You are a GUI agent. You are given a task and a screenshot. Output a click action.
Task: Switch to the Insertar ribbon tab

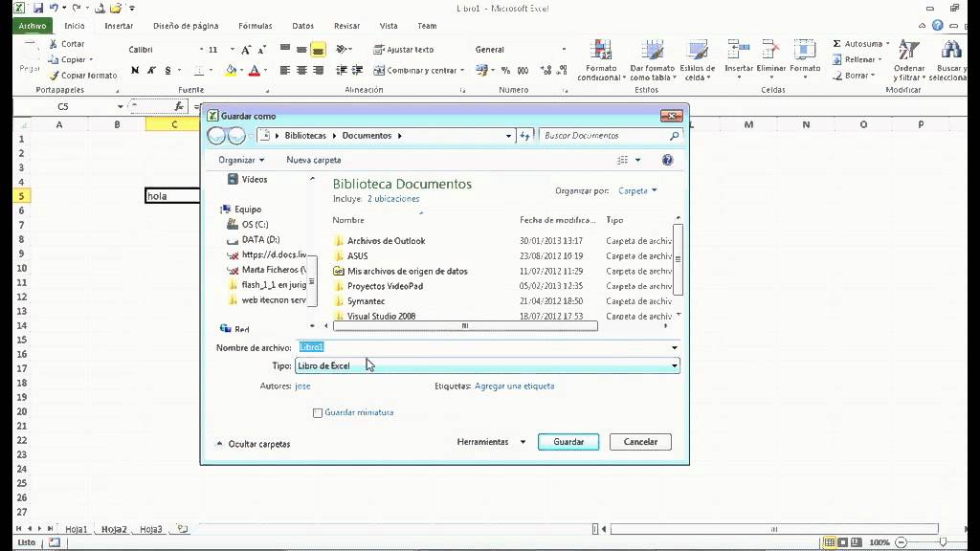tap(119, 26)
